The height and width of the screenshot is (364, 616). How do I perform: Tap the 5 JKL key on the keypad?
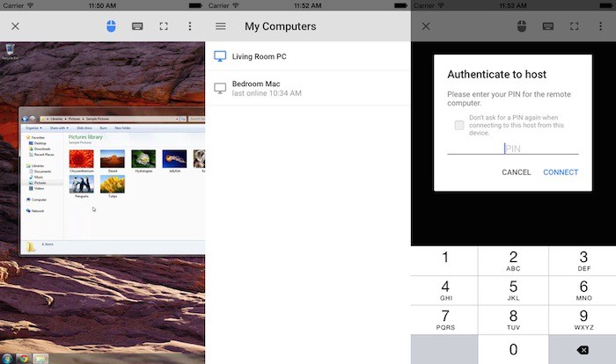click(513, 290)
